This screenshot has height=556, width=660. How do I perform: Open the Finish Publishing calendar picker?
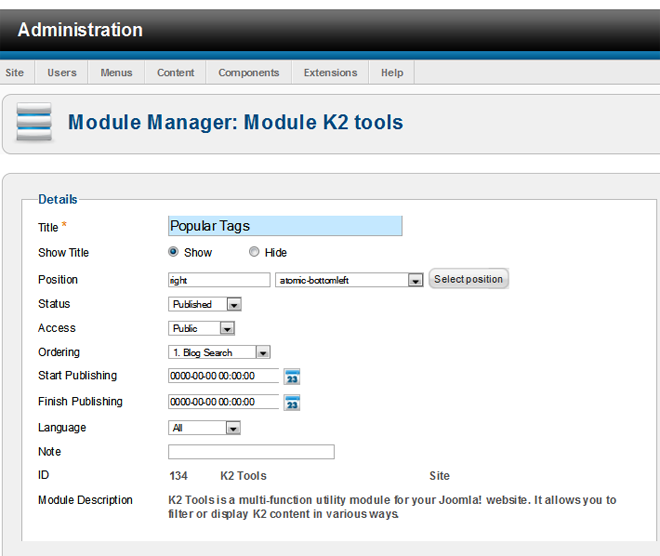(292, 402)
